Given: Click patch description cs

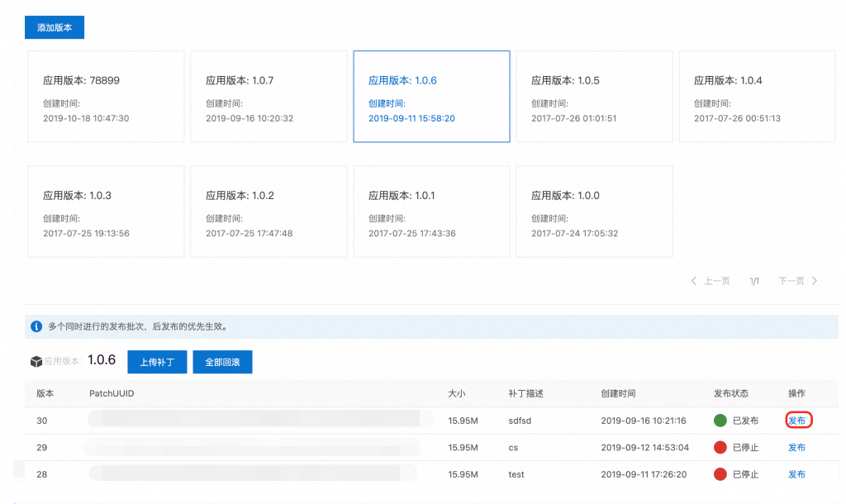Looking at the screenshot, I should (513, 447).
